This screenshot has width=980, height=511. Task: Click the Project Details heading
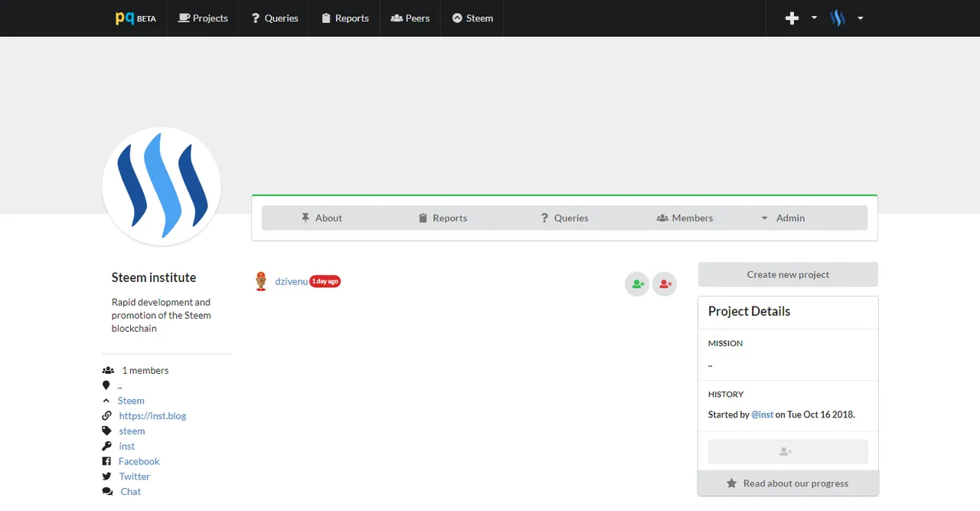749,311
